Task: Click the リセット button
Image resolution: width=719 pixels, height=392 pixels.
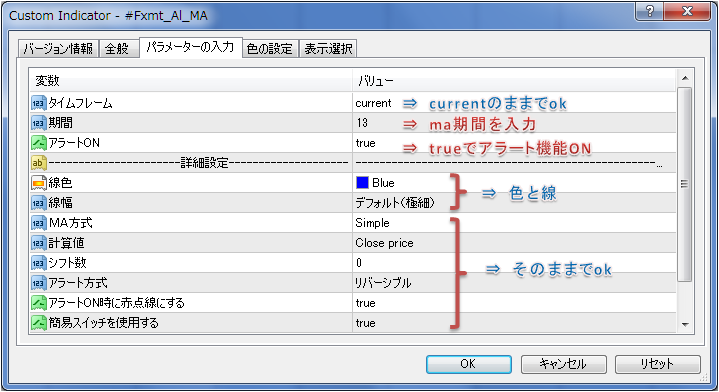Action: pos(658,364)
